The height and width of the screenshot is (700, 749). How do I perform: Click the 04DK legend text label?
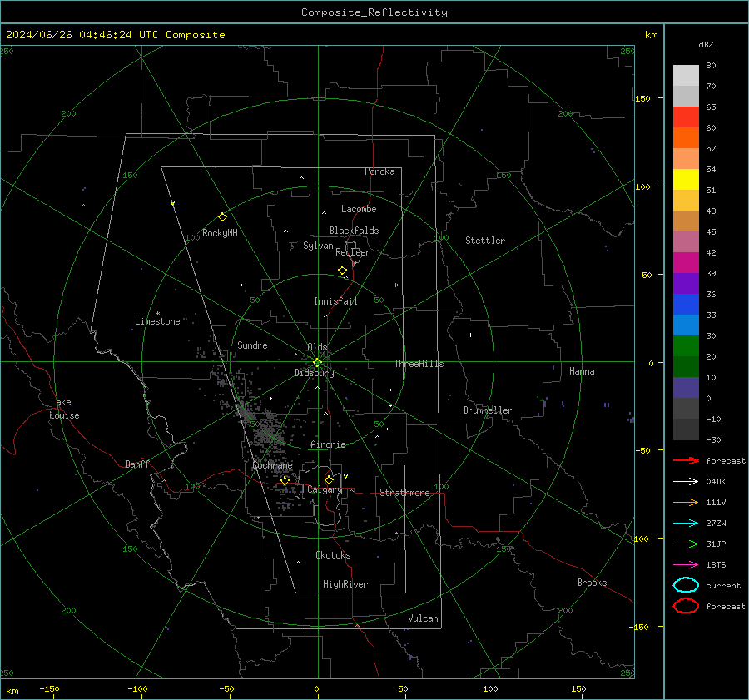[x=716, y=481]
